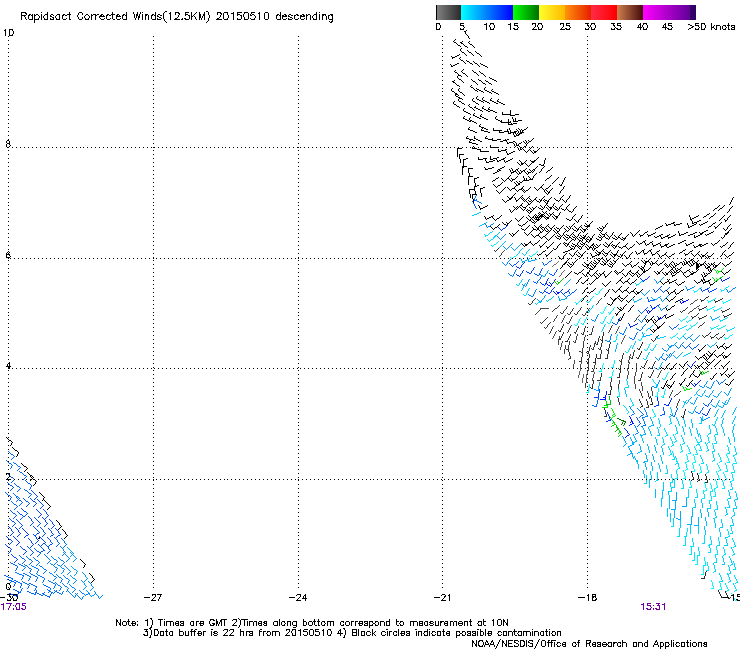Click the '-30' longitude label at bottom left
Viewport: 740px width, 650px height.
(9, 597)
